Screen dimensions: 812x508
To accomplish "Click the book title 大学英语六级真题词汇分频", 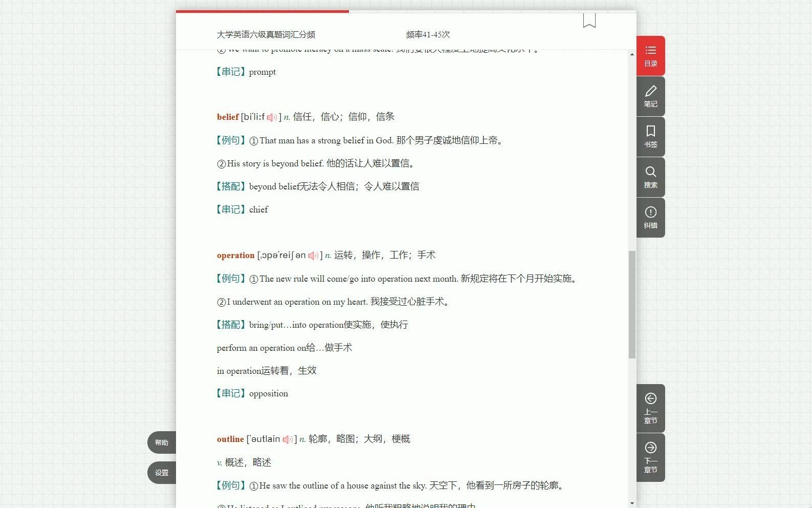I will click(266, 35).
